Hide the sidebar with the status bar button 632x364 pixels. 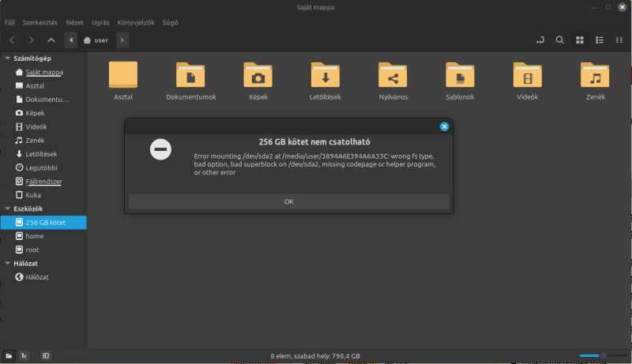coord(46,356)
